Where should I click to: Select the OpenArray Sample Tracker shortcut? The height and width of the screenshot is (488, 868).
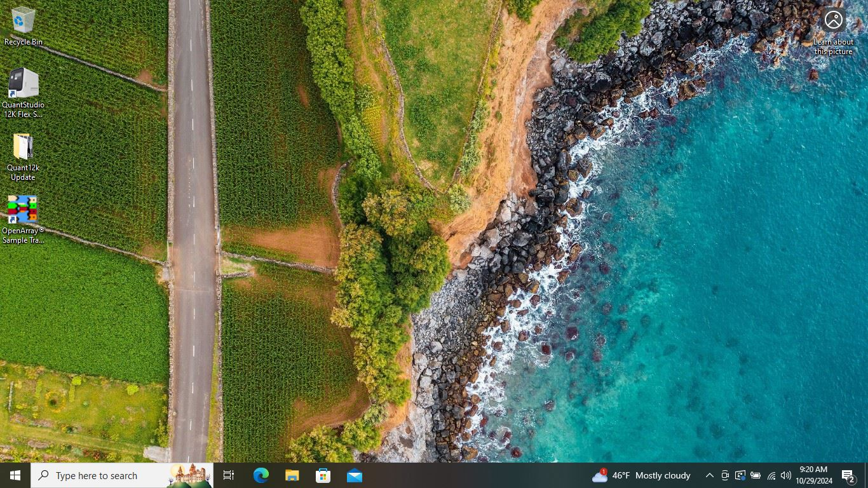(x=23, y=219)
